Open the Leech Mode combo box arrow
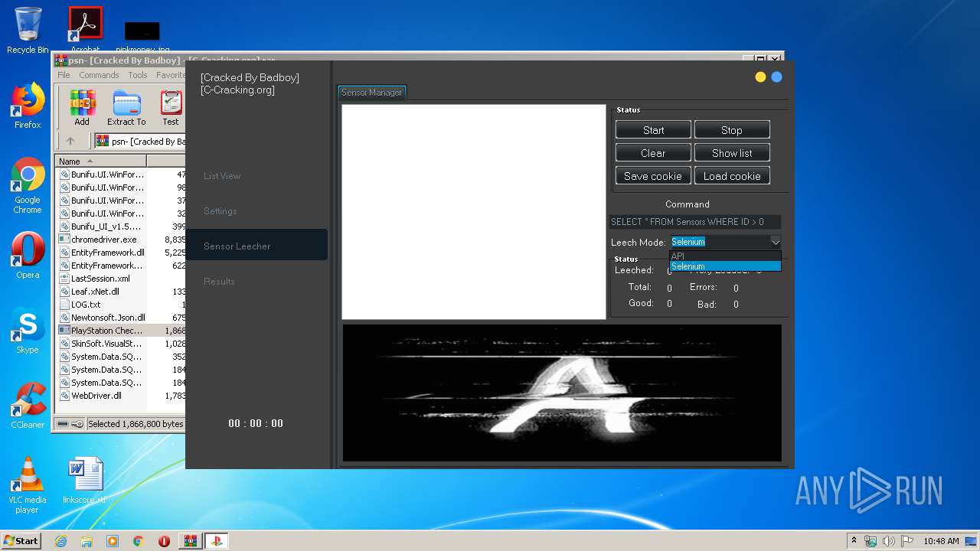Viewport: 980px width, 551px height. click(x=775, y=242)
